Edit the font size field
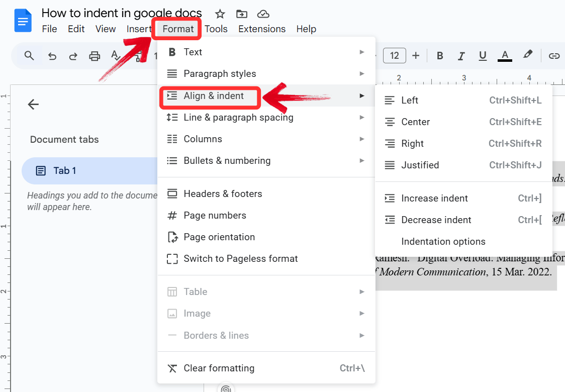565x392 pixels. pyautogui.click(x=395, y=55)
